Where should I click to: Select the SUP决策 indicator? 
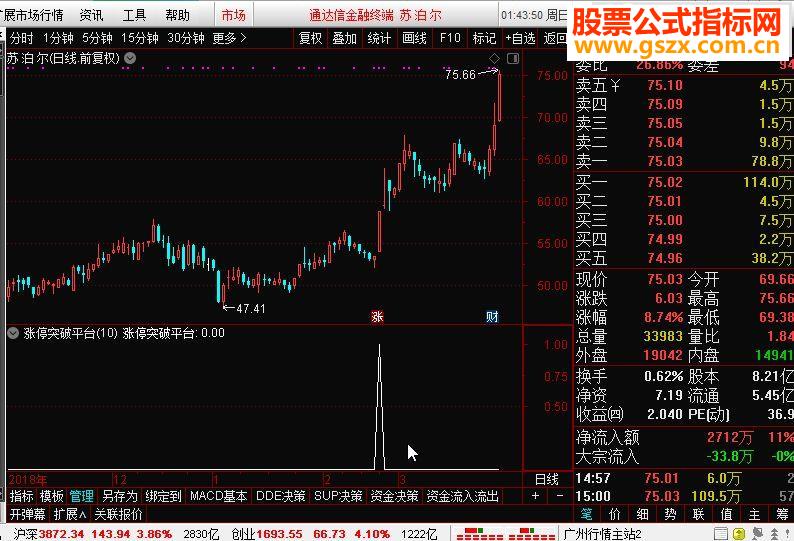(x=338, y=496)
